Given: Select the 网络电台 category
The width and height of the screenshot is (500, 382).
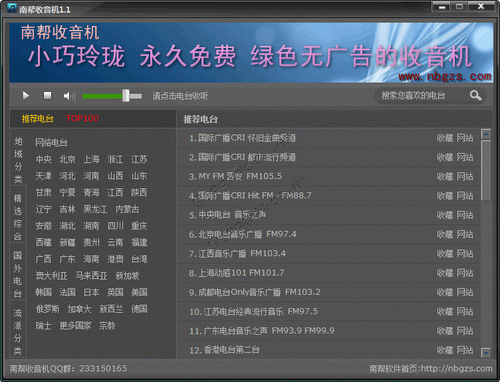Looking at the screenshot, I should (51, 143).
